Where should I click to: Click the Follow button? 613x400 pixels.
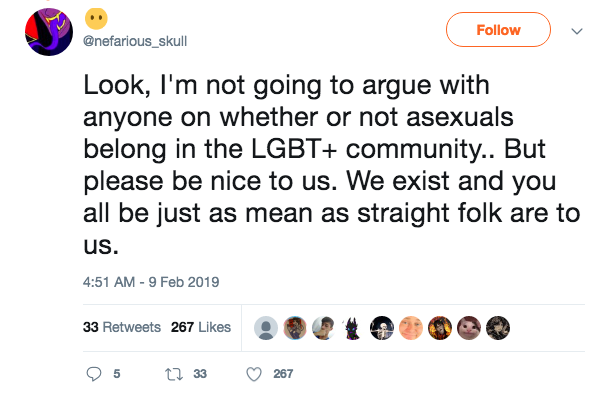click(498, 30)
